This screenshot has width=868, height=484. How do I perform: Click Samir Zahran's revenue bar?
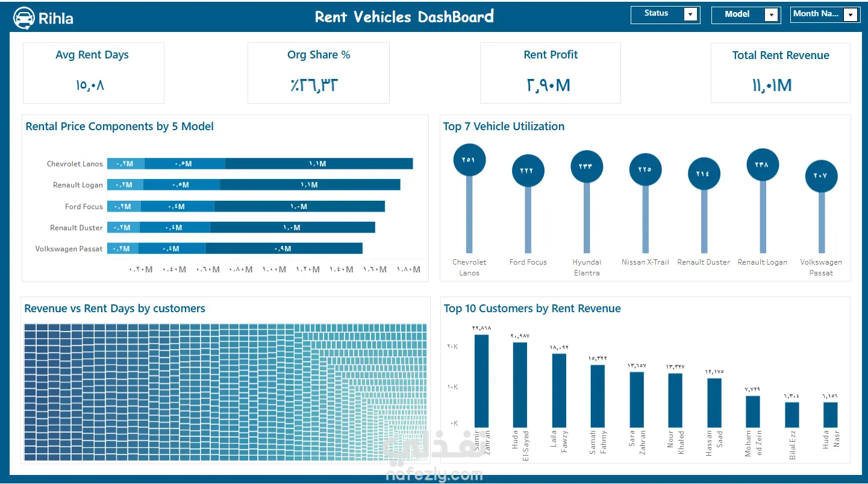tap(481, 380)
